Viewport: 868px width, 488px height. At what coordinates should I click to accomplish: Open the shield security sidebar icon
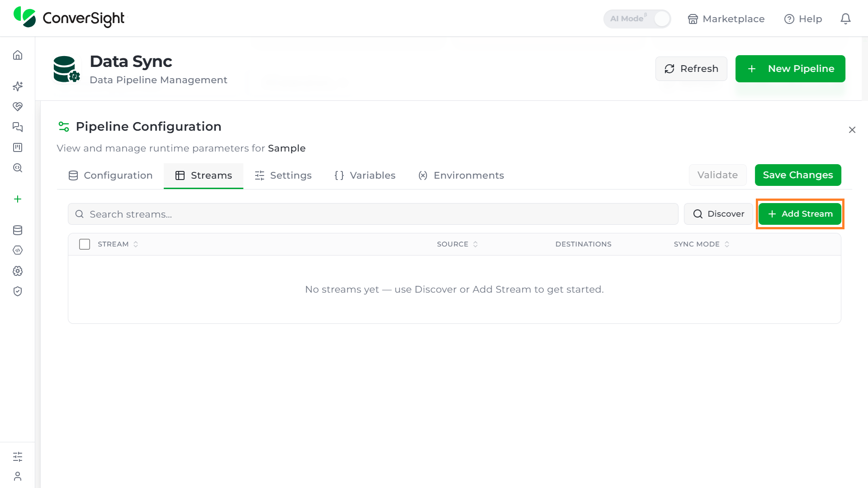pyautogui.click(x=18, y=291)
